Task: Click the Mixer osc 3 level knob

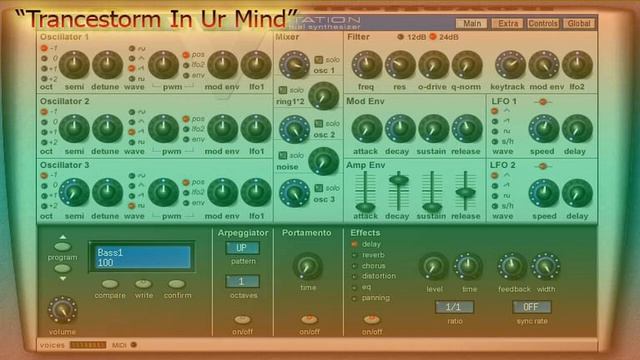Action: click(x=294, y=193)
